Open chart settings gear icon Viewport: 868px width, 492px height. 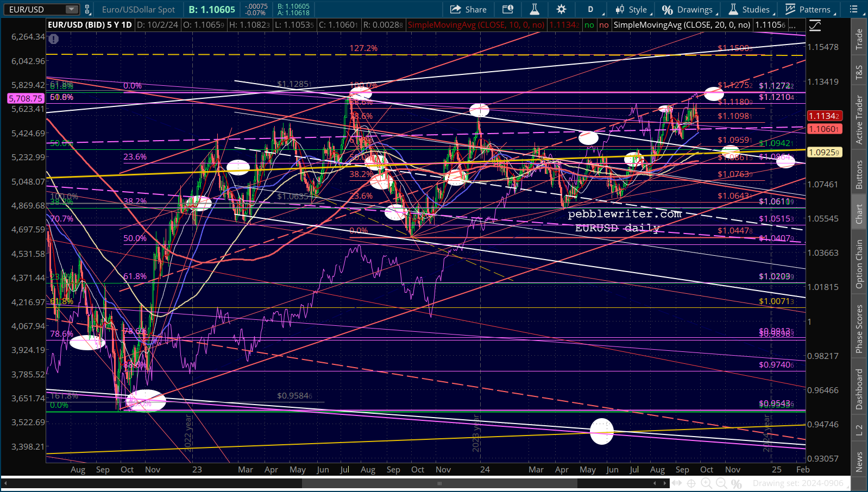click(561, 9)
